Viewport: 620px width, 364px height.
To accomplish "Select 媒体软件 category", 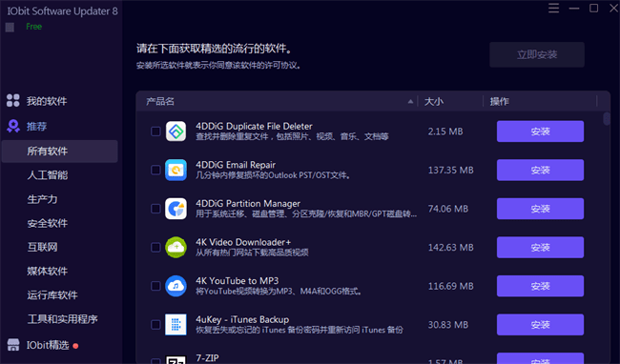I will click(48, 272).
